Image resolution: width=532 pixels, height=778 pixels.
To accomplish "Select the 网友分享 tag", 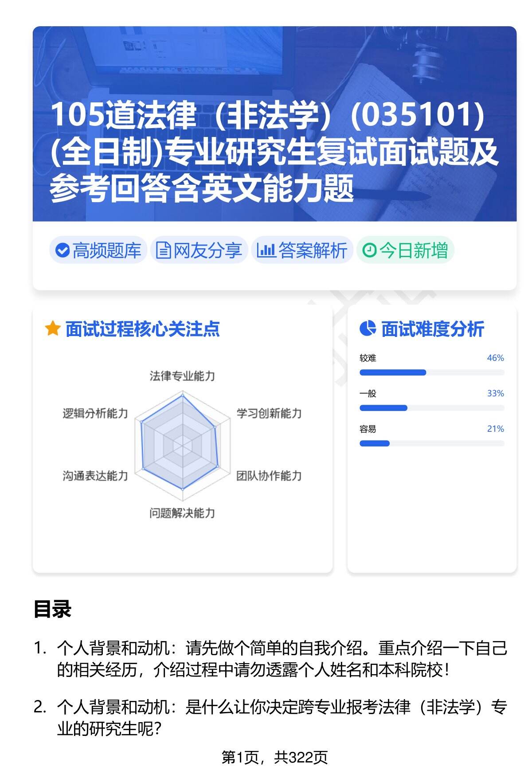I will pos(199,250).
